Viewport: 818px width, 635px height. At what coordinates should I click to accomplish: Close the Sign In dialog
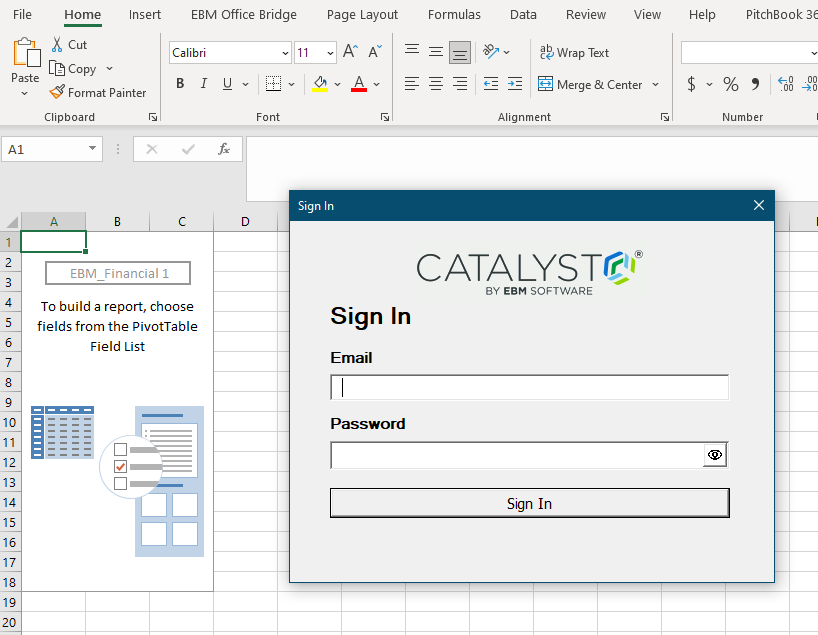759,205
